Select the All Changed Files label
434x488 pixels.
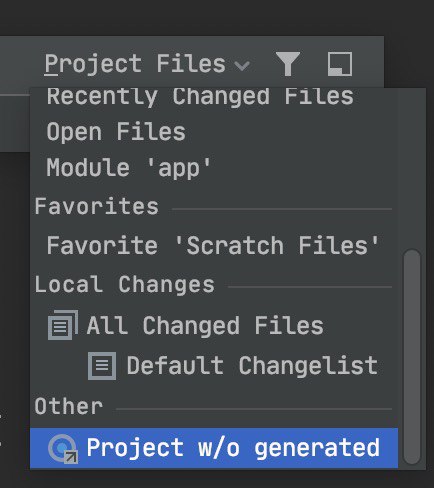pos(205,326)
